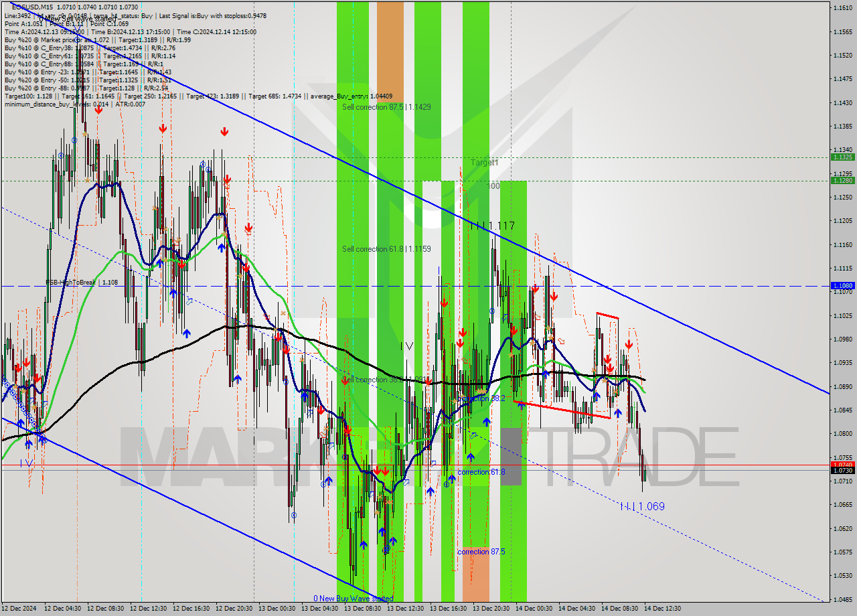Viewport: 857px width, 616px height.
Task: Click the '14 Dec 00:30' time label
Action: pos(534,609)
